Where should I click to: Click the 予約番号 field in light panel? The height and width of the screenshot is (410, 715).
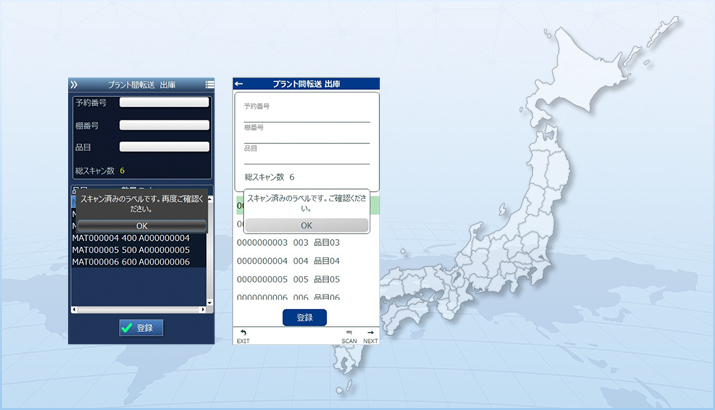click(306, 115)
